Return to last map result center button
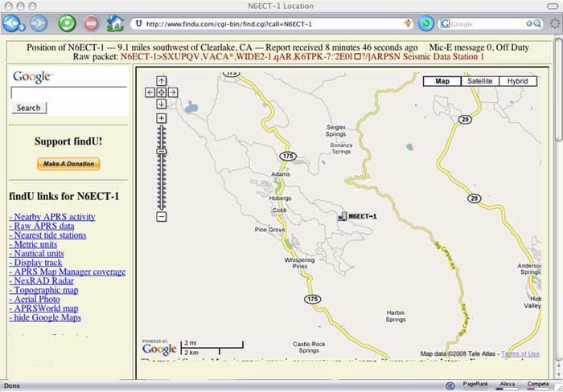Viewport: 563px width, 392px height. pos(161,92)
